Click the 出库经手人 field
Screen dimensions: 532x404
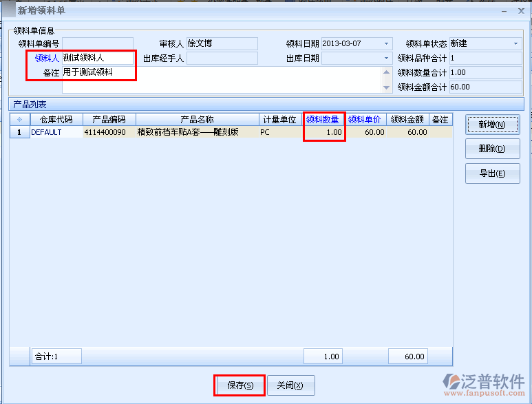tap(222, 59)
